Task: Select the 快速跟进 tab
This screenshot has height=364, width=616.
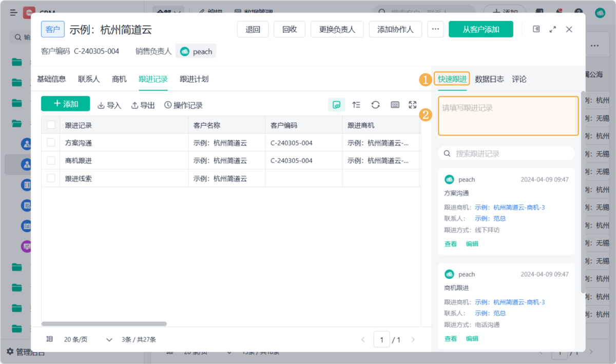Action: click(452, 79)
